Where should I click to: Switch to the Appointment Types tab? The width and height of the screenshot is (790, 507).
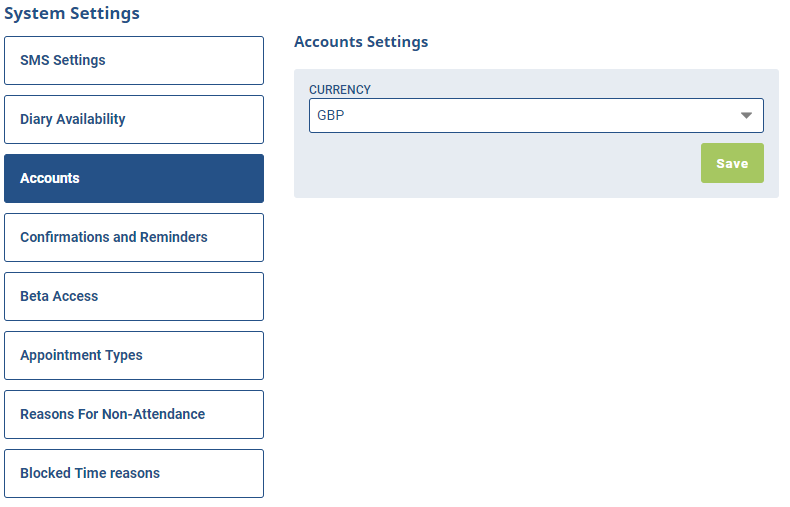(134, 355)
